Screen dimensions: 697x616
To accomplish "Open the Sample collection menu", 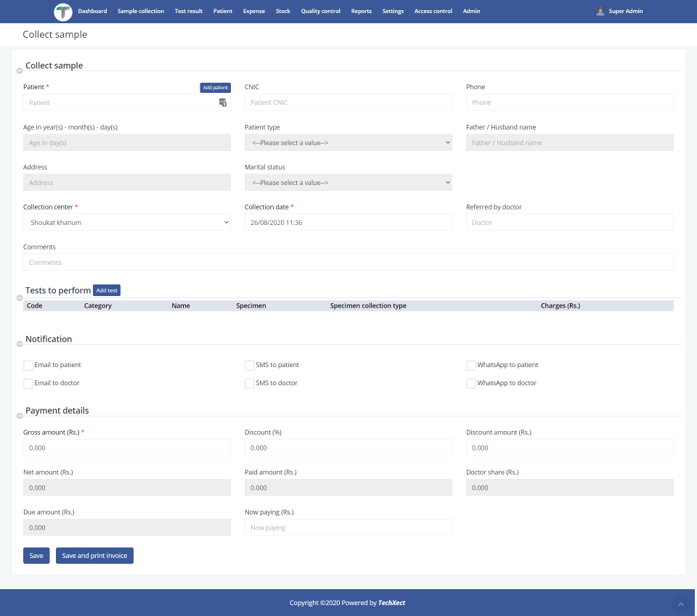I will 141,11.
